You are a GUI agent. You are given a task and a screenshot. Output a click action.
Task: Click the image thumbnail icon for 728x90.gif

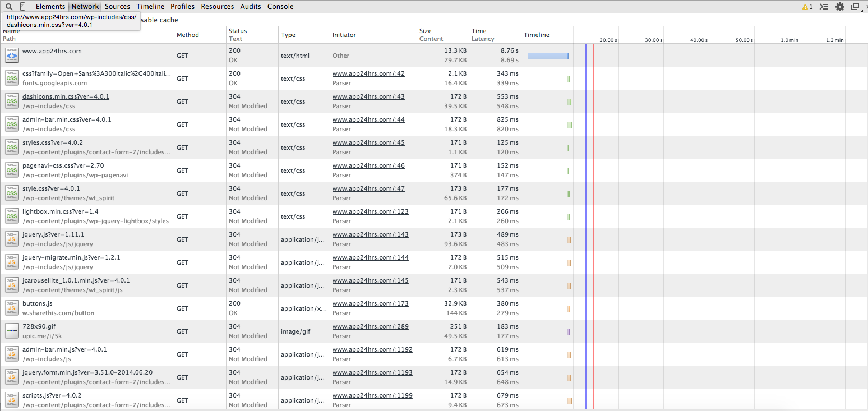click(12, 331)
